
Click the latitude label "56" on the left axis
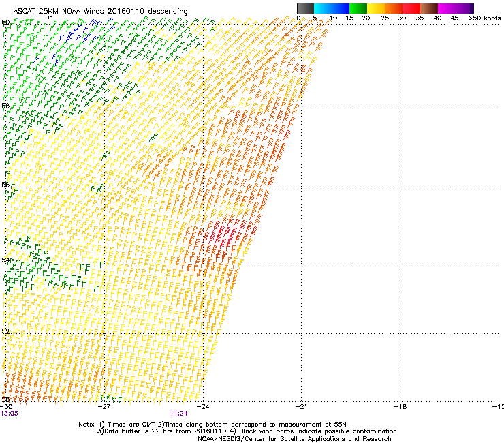(5, 185)
